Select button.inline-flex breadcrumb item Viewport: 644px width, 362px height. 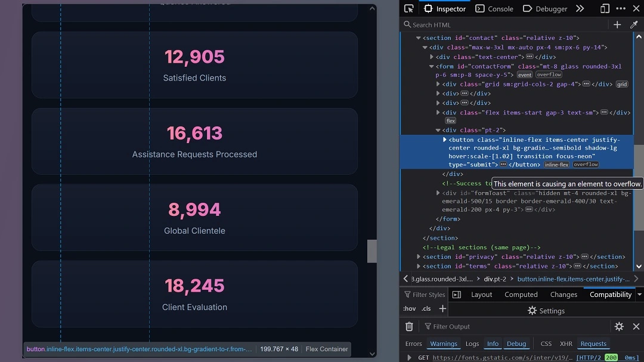point(574,279)
